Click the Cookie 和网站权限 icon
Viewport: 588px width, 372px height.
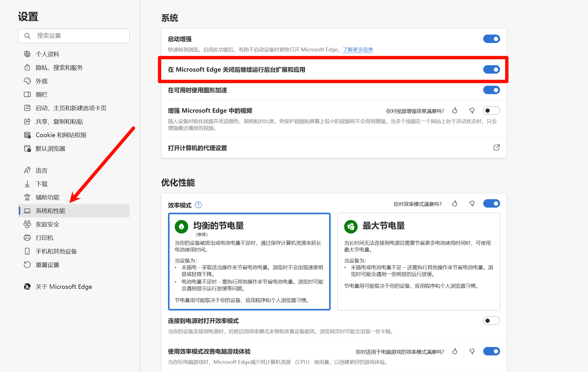coord(27,135)
